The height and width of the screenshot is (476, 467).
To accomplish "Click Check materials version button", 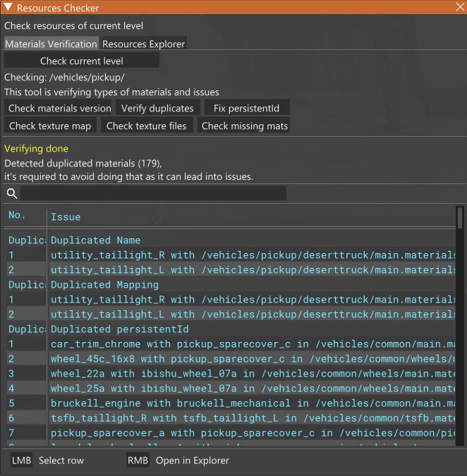I will [x=59, y=108].
